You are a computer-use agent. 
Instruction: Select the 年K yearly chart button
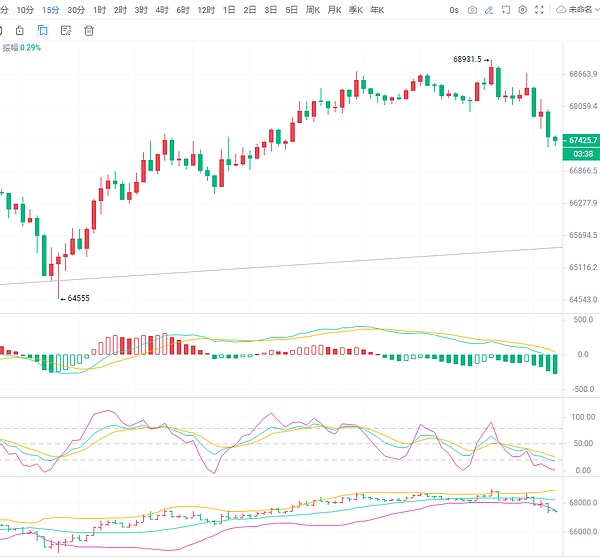[376, 10]
